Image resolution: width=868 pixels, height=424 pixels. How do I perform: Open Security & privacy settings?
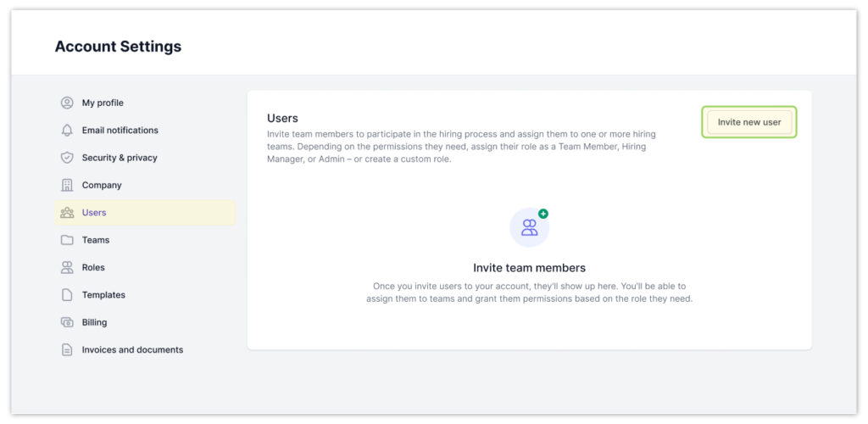[120, 158]
